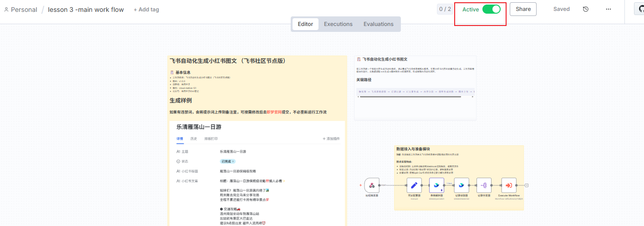Select the Execute Workflow node
This screenshot has height=226, width=644.
pyautogui.click(x=509, y=185)
